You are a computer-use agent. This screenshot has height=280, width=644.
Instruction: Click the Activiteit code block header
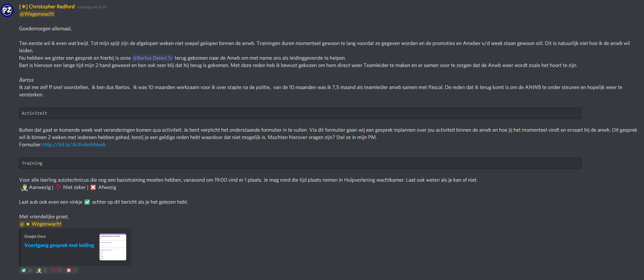[x=34, y=113]
